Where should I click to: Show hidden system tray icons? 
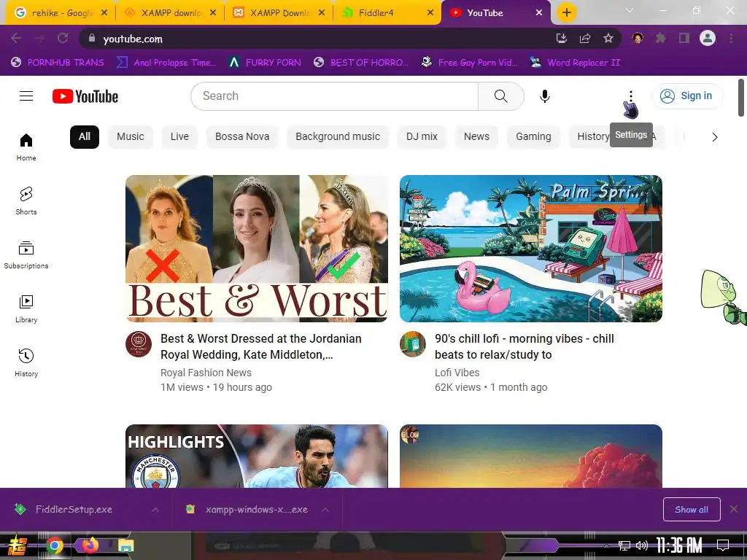(x=606, y=545)
